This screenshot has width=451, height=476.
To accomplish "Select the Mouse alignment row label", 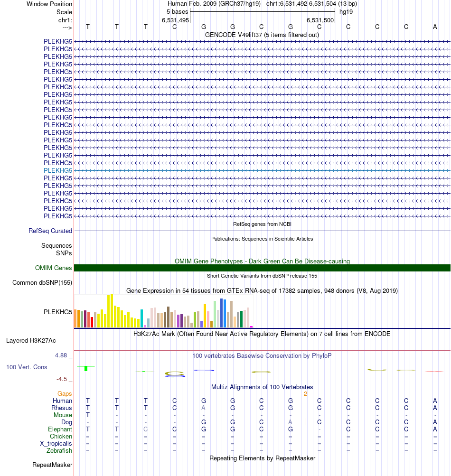I will tap(63, 415).
